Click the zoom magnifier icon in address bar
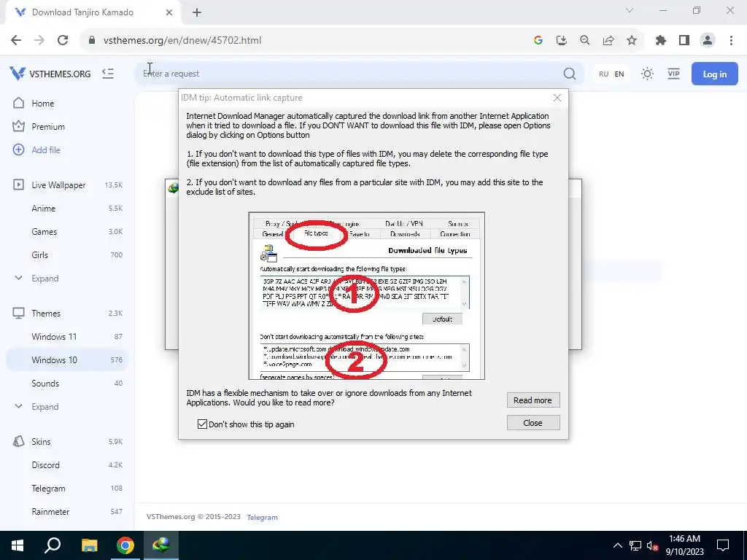Viewport: 747px width, 560px height. (585, 40)
